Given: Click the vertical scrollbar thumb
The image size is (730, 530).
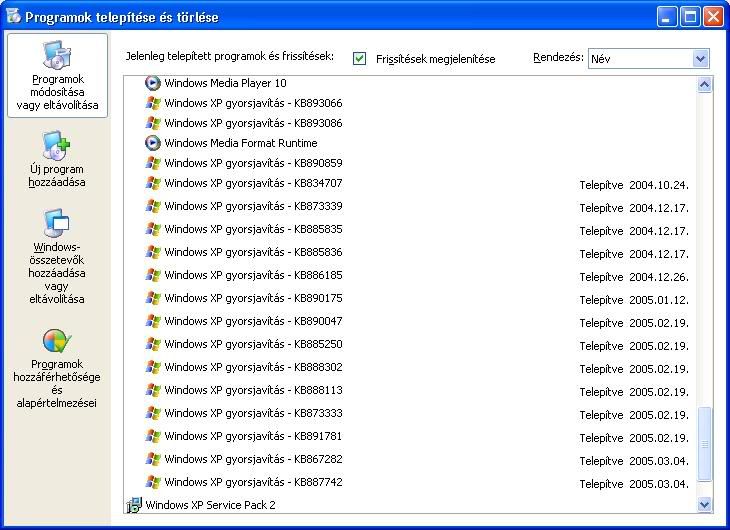Looking at the screenshot, I should [704, 443].
